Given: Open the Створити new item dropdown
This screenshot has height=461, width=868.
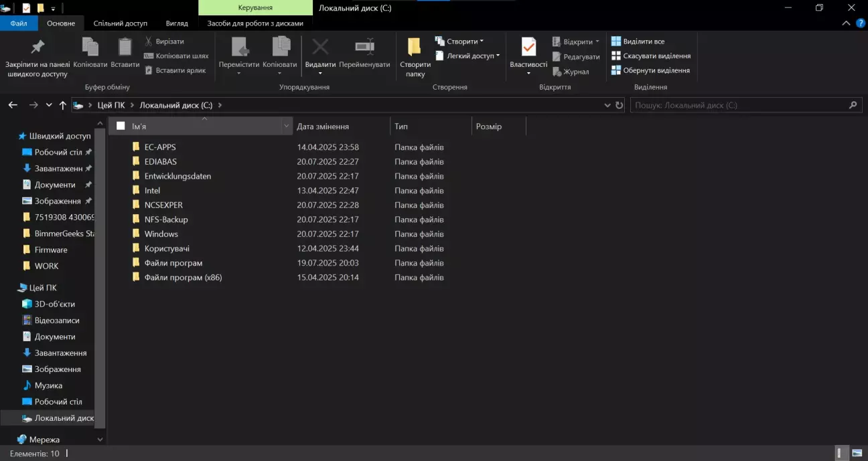Looking at the screenshot, I should click(459, 41).
